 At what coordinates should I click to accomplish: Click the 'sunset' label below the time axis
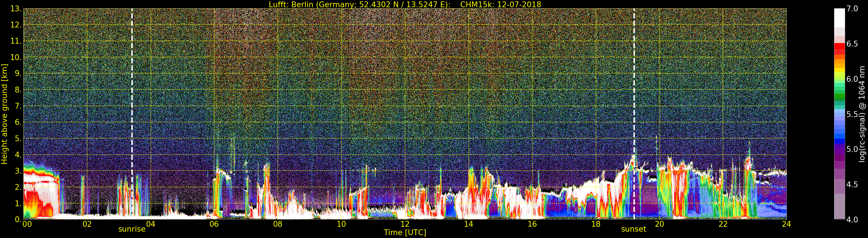tap(634, 229)
